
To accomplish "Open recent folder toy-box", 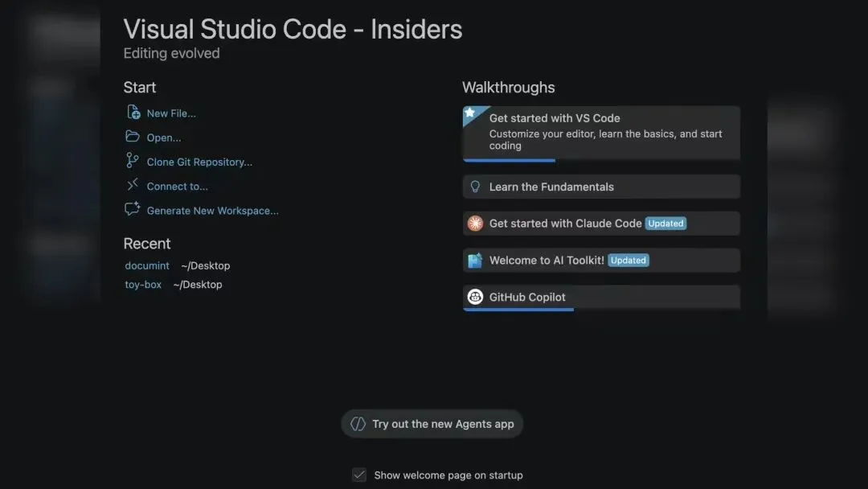I will click(x=143, y=285).
